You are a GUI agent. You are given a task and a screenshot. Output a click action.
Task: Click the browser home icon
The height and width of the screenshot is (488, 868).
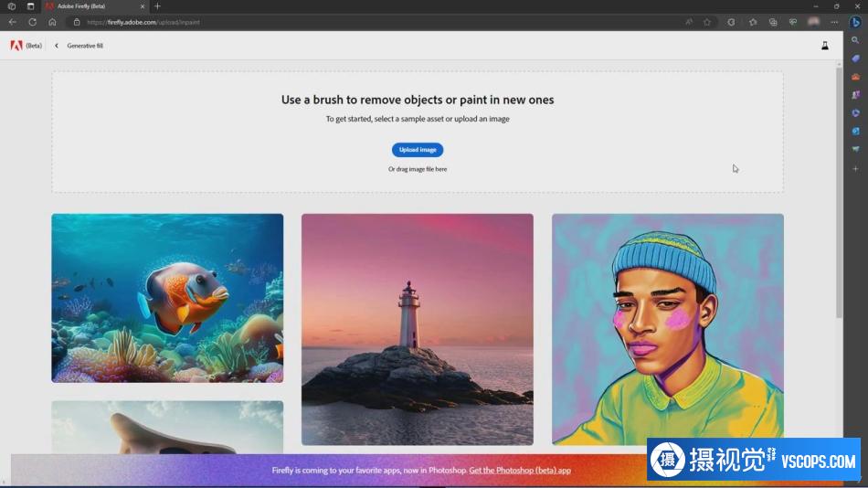(52, 22)
